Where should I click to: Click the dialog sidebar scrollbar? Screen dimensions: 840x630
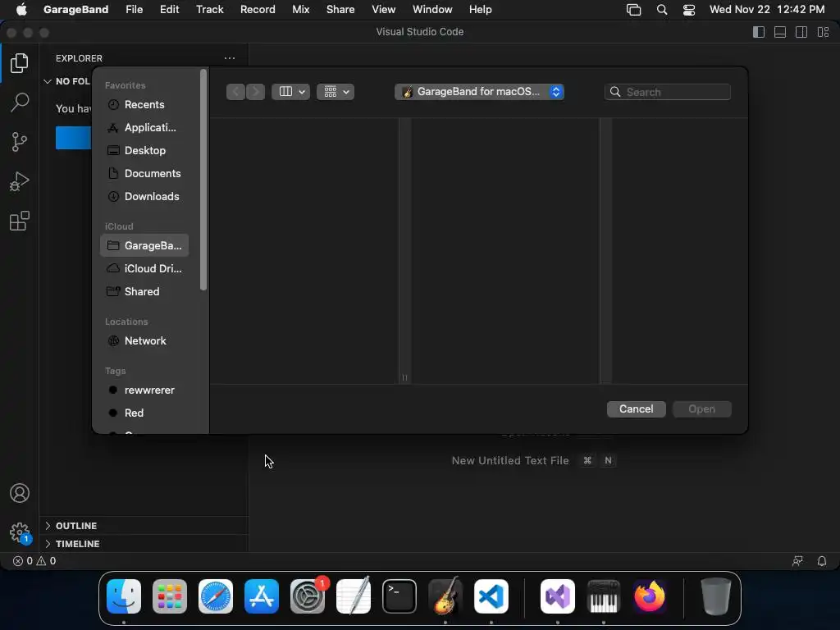203,180
